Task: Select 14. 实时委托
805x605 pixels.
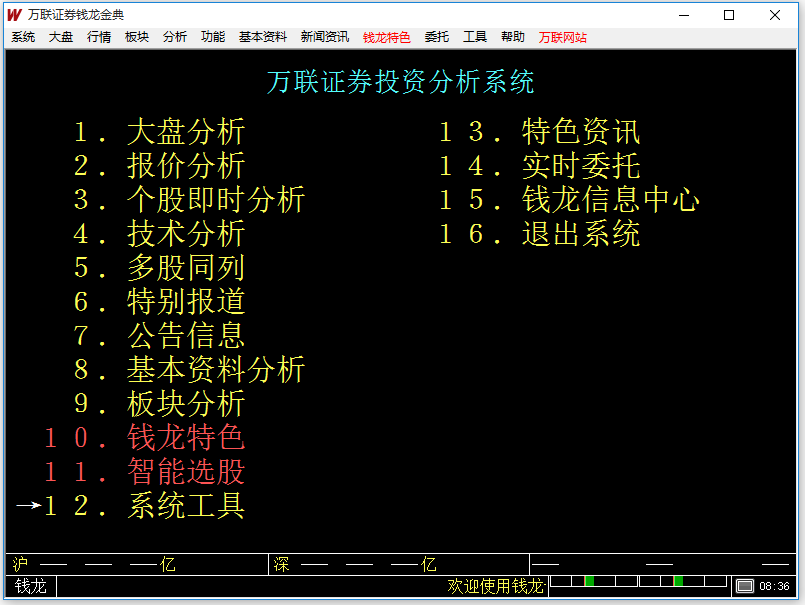Action: pos(540,166)
